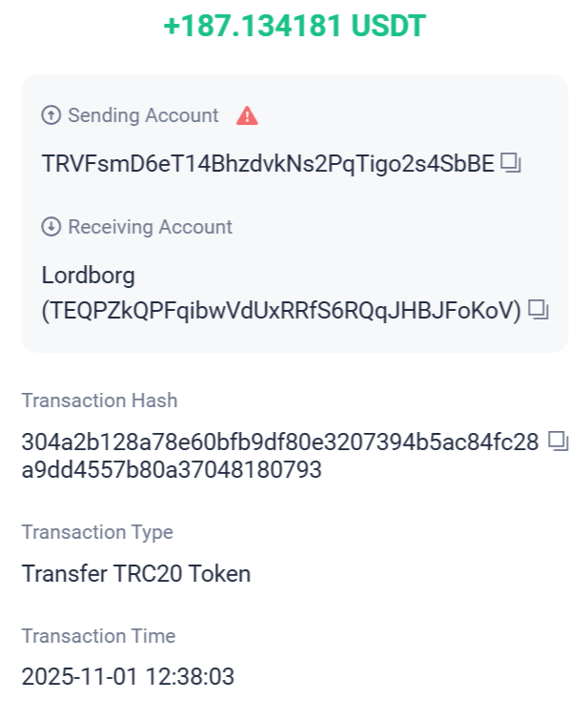
Task: Click the USDT currency text
Action: click(x=388, y=26)
